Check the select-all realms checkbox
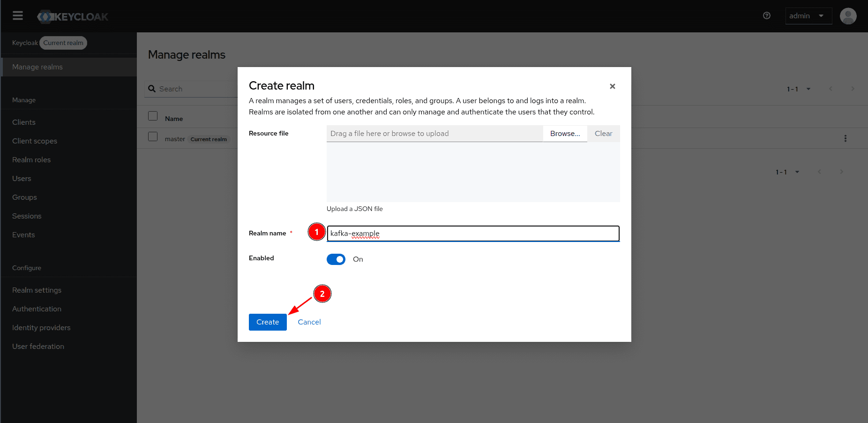The image size is (868, 423). pos(153,116)
